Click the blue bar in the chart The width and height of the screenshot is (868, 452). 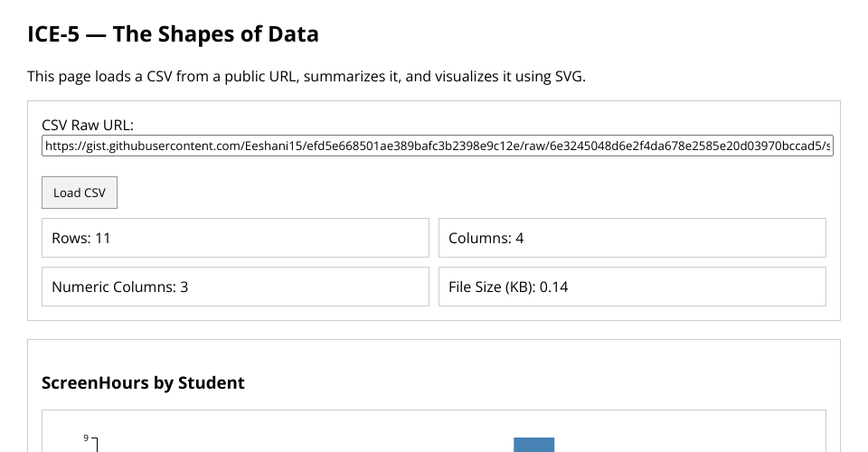tap(533, 444)
